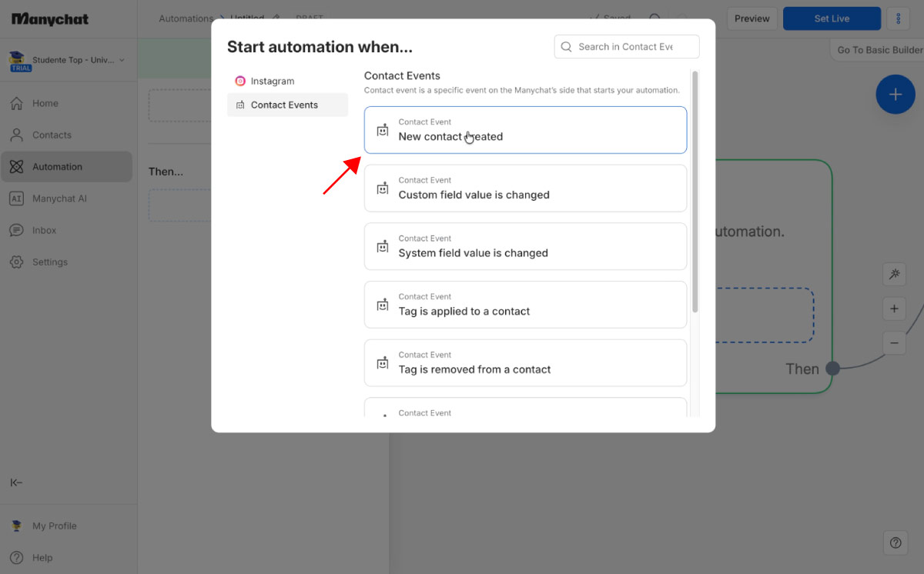Choose Custom field value is changed event

click(x=525, y=188)
